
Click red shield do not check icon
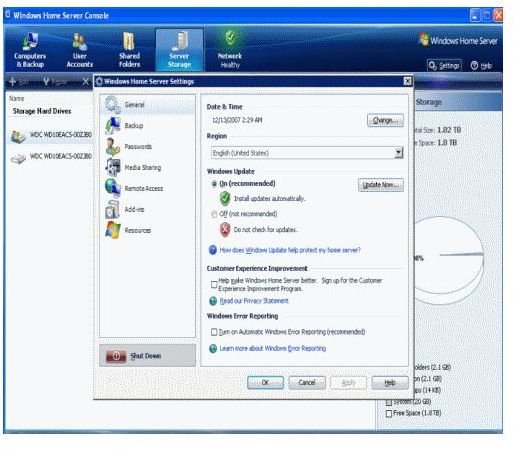pos(225,229)
